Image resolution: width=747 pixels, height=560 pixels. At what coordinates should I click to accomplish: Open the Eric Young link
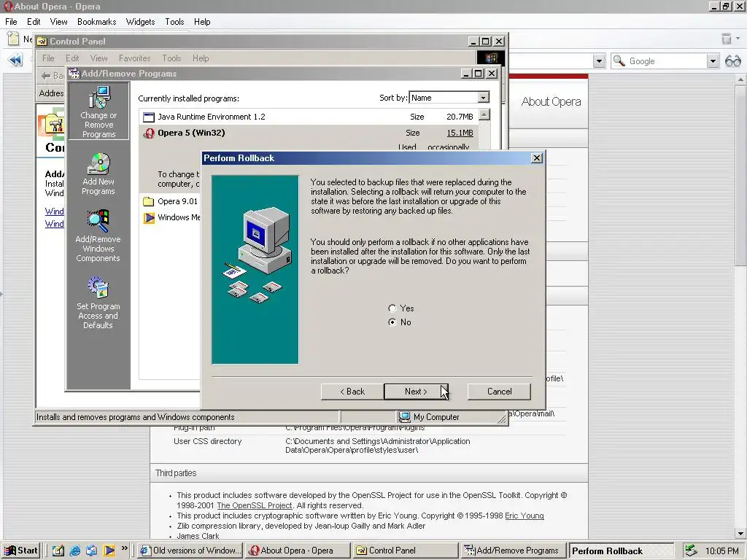pos(524,516)
